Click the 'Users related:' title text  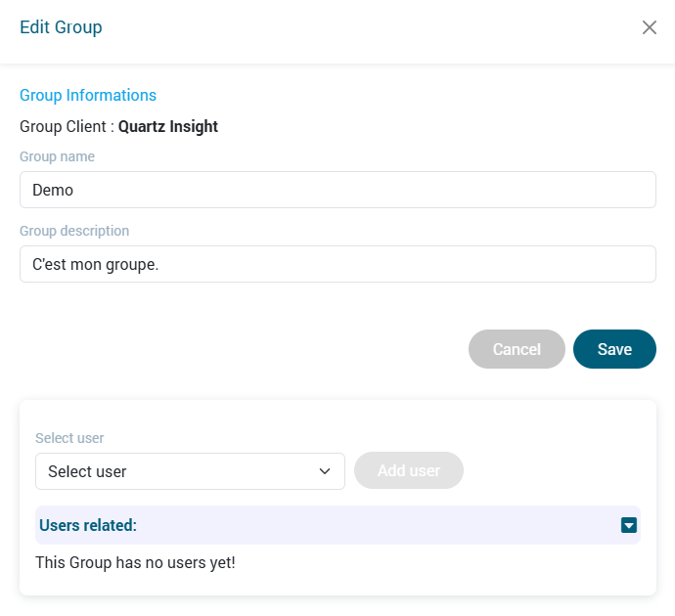click(88, 525)
